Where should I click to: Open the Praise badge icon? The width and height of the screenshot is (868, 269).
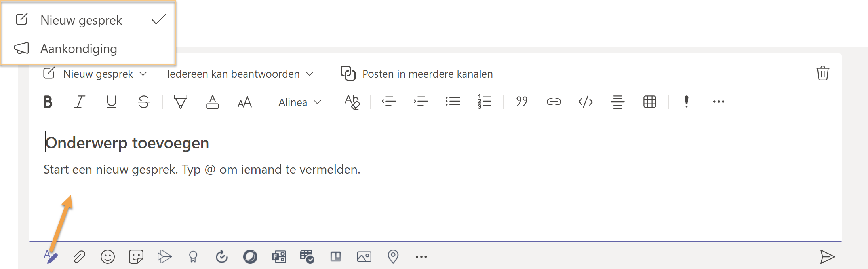point(193,257)
